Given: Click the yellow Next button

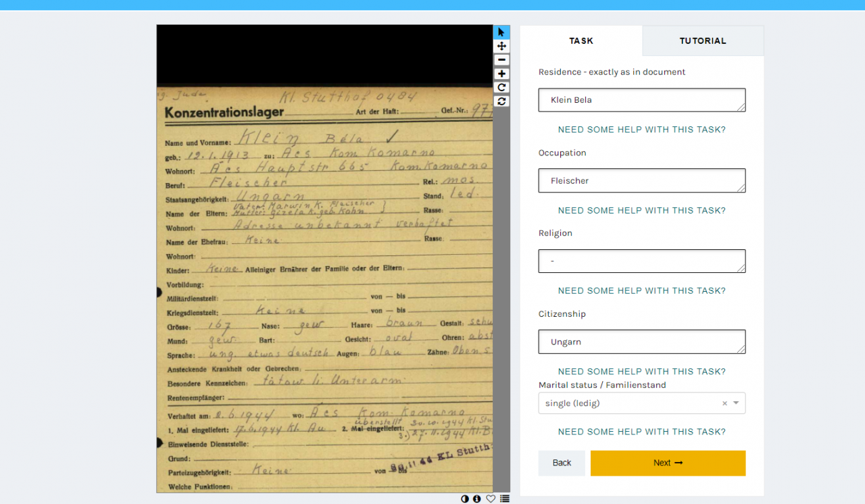Looking at the screenshot, I should coord(668,463).
